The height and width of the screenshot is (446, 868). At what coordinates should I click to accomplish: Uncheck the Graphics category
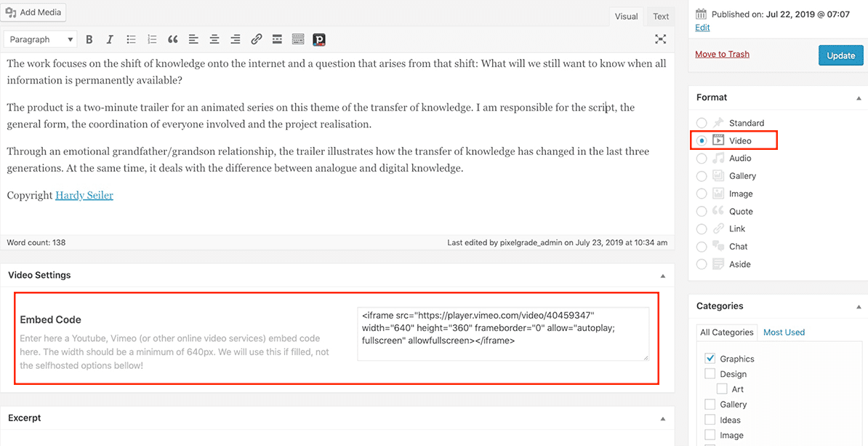[710, 359]
